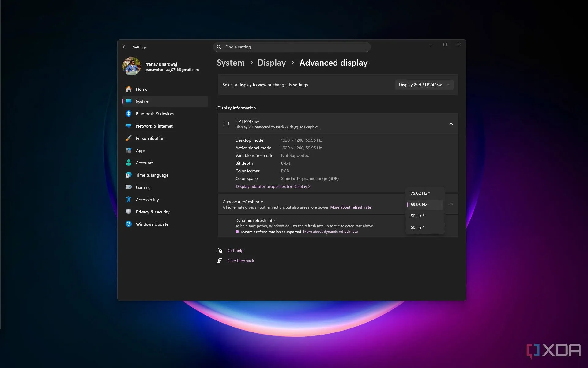Image resolution: width=588 pixels, height=368 pixels.
Task: Click the Gaming sidebar item
Action: (165, 187)
